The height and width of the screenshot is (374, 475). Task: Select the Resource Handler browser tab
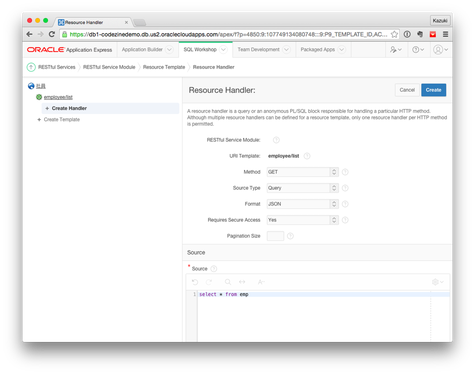(x=92, y=22)
